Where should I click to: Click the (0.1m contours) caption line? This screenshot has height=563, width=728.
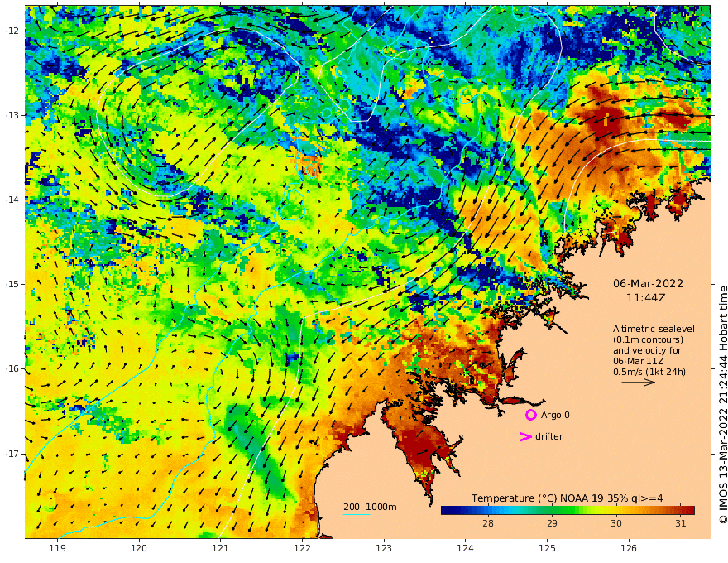648,339
